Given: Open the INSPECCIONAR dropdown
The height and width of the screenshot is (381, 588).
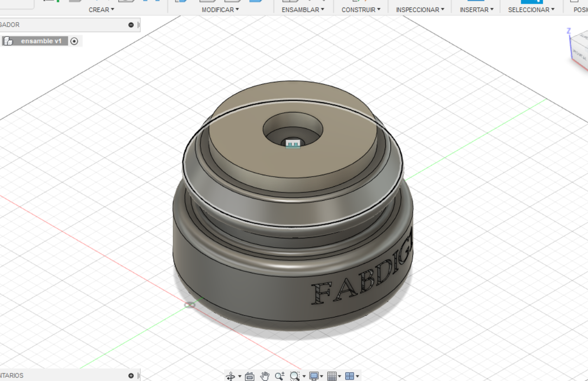Looking at the screenshot, I should click(x=420, y=9).
